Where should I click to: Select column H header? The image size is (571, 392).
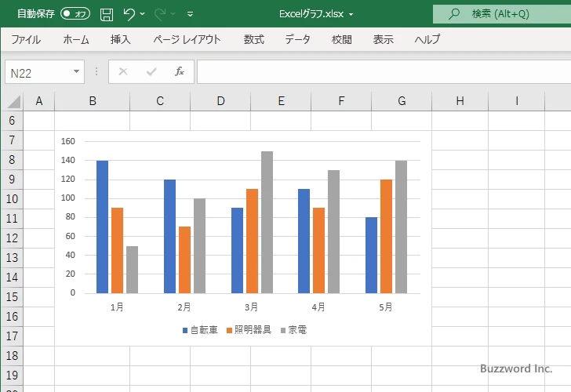coord(460,101)
